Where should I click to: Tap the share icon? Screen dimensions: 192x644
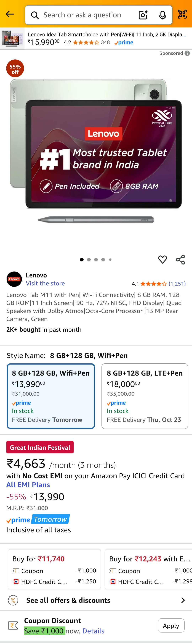180,260
